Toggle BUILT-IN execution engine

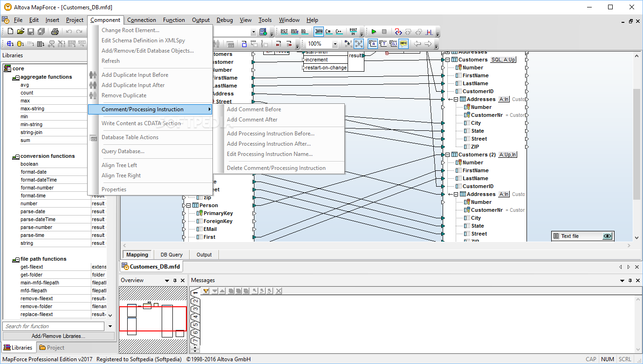353,31
